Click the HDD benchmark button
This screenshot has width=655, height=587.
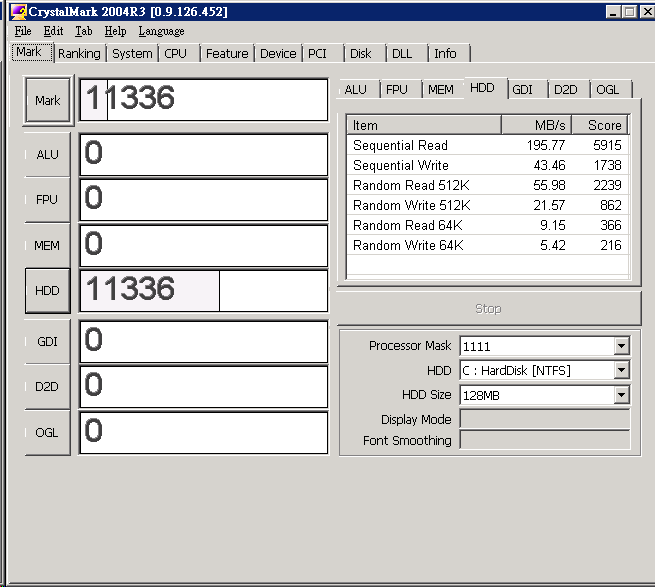pyautogui.click(x=47, y=291)
